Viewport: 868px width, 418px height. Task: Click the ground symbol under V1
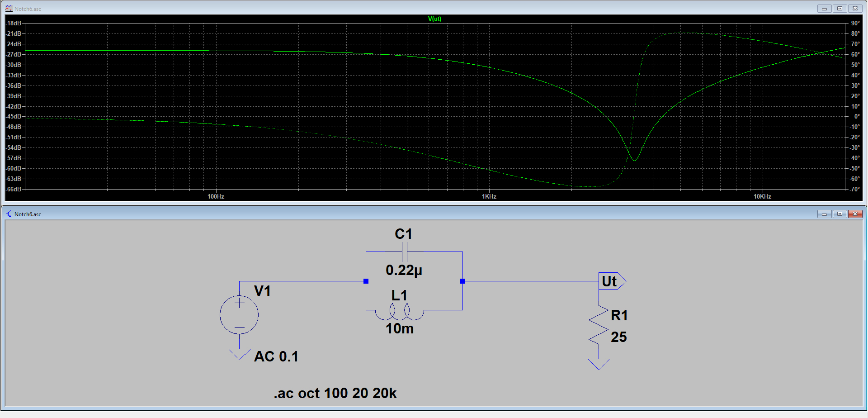pyautogui.click(x=239, y=354)
